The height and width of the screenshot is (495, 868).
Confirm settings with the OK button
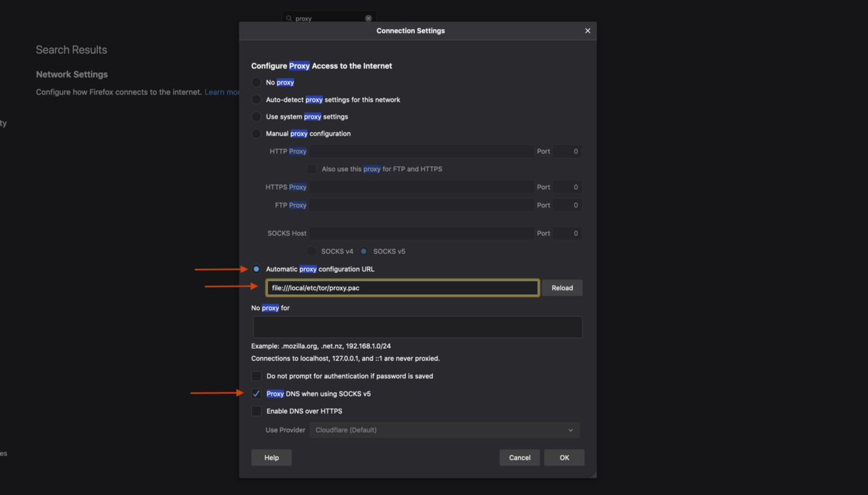[x=564, y=458]
